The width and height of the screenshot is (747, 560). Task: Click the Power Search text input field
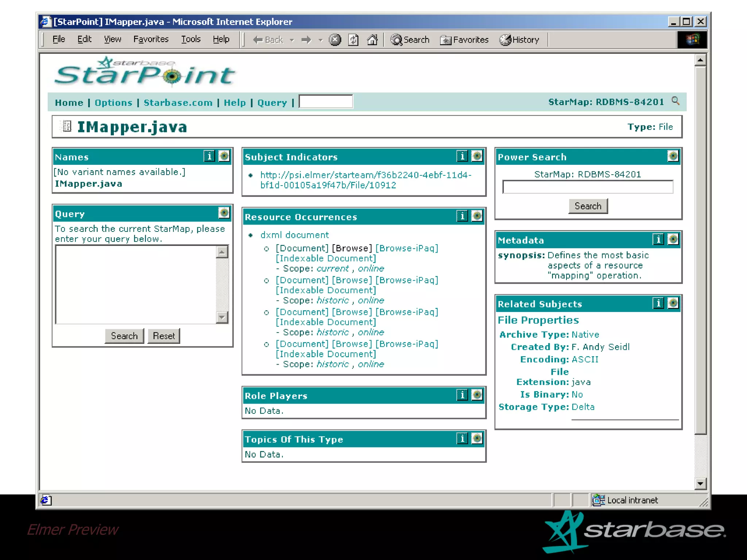tap(588, 187)
